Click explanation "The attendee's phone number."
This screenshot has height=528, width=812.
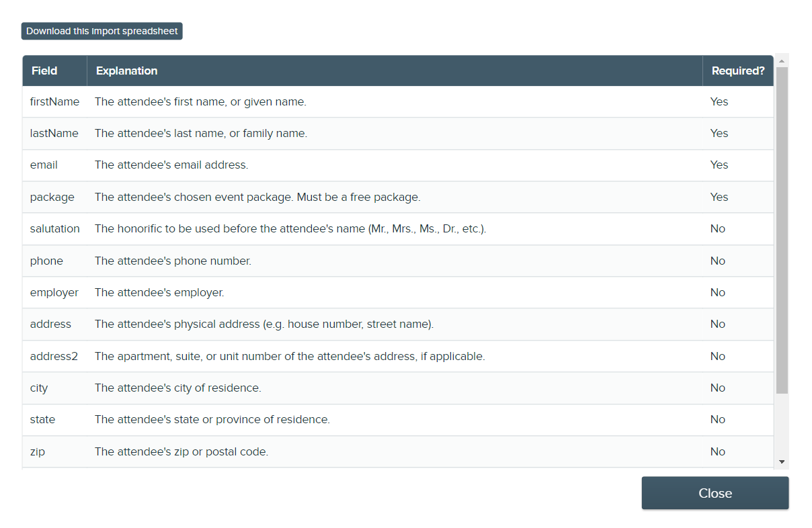click(x=173, y=261)
